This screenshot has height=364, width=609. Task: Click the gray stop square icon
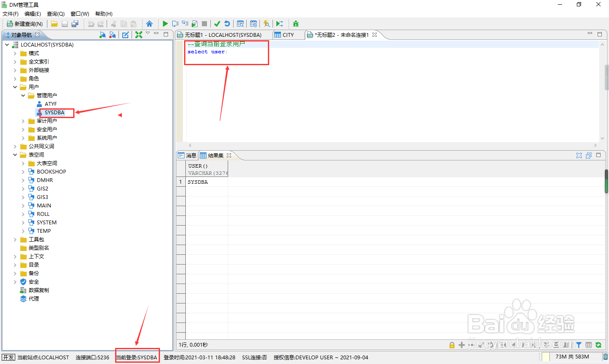click(204, 24)
